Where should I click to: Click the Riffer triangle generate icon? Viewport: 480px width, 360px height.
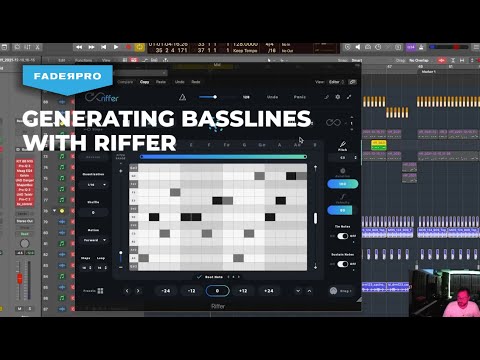(x=182, y=97)
